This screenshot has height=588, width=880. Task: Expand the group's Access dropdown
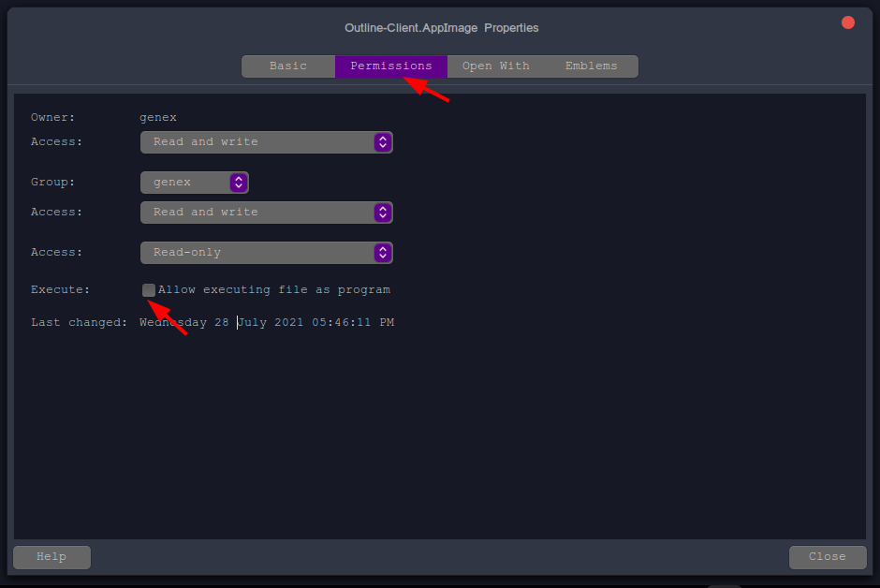coord(267,213)
